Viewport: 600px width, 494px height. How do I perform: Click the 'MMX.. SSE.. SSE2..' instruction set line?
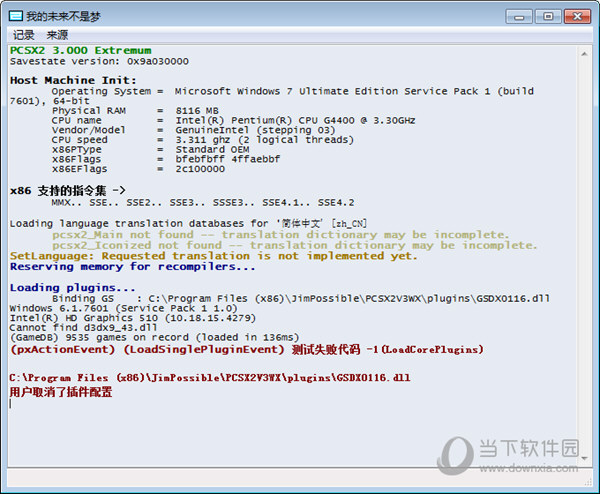point(203,203)
